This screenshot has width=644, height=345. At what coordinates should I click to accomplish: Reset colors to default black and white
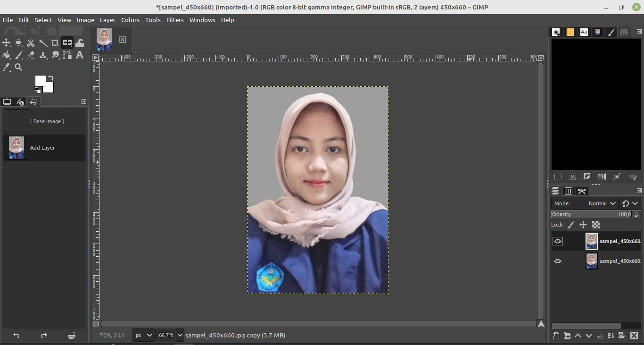(x=37, y=90)
